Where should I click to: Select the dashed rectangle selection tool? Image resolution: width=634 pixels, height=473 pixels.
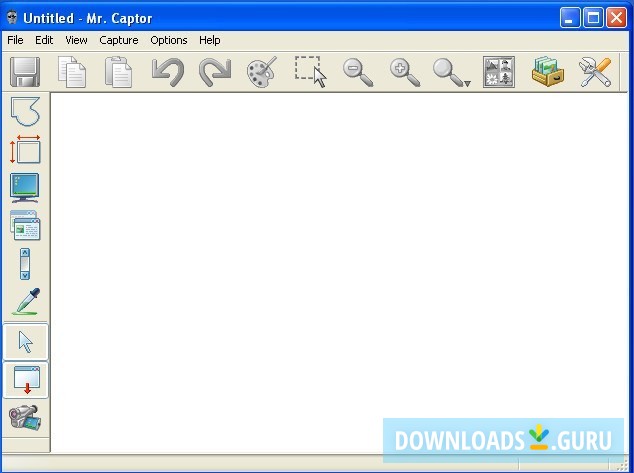point(310,72)
